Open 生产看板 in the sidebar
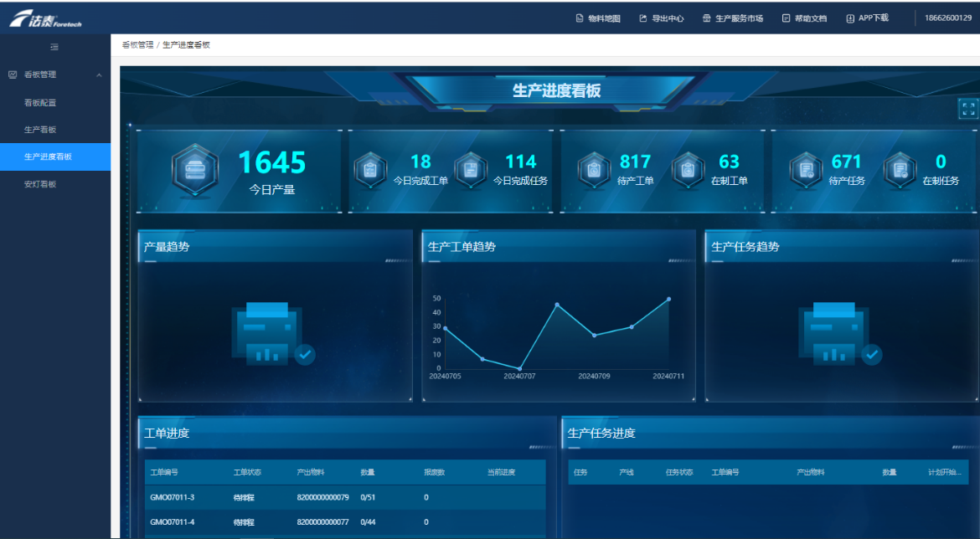 pos(40,129)
